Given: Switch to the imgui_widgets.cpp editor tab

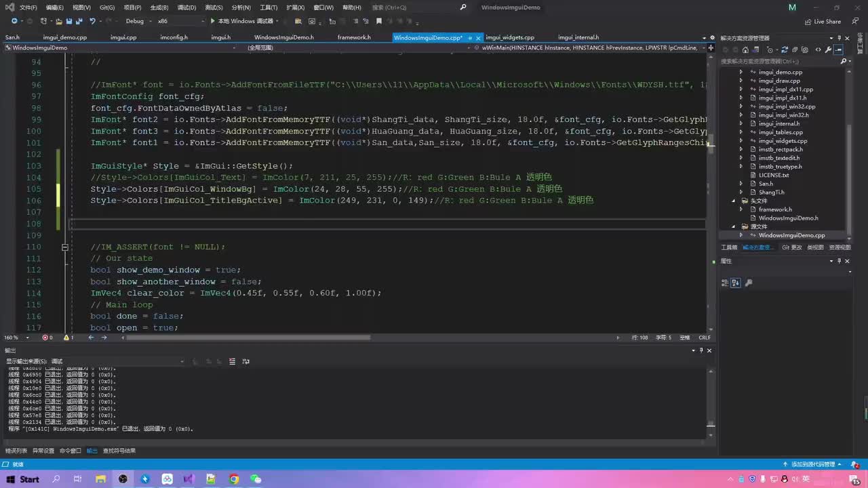Looking at the screenshot, I should pos(510,37).
